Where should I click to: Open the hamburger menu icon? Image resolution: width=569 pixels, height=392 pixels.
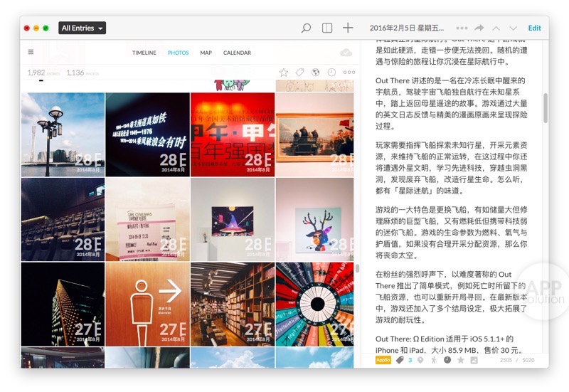[x=31, y=52]
